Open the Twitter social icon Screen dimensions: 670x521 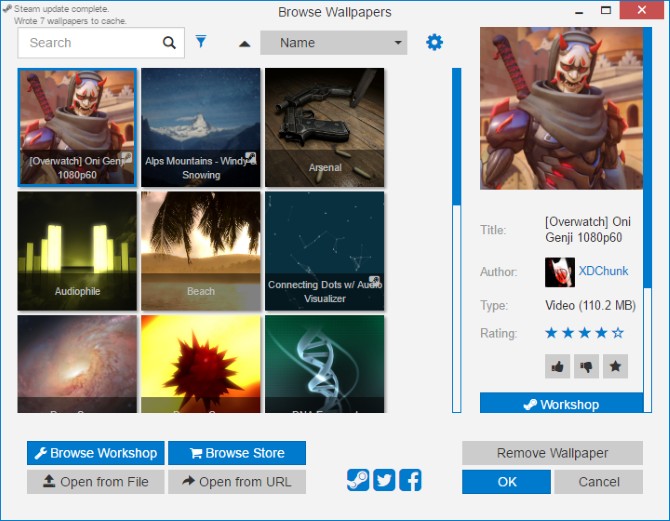click(x=384, y=480)
